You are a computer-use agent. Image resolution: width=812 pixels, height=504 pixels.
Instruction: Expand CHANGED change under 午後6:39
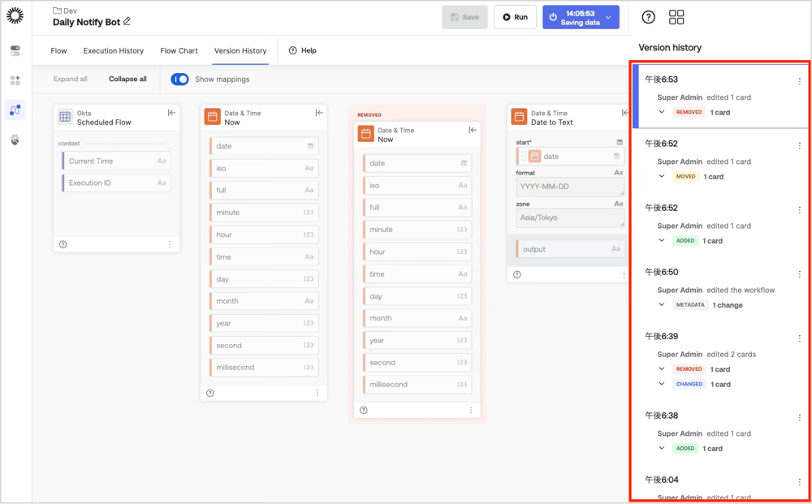tap(661, 384)
